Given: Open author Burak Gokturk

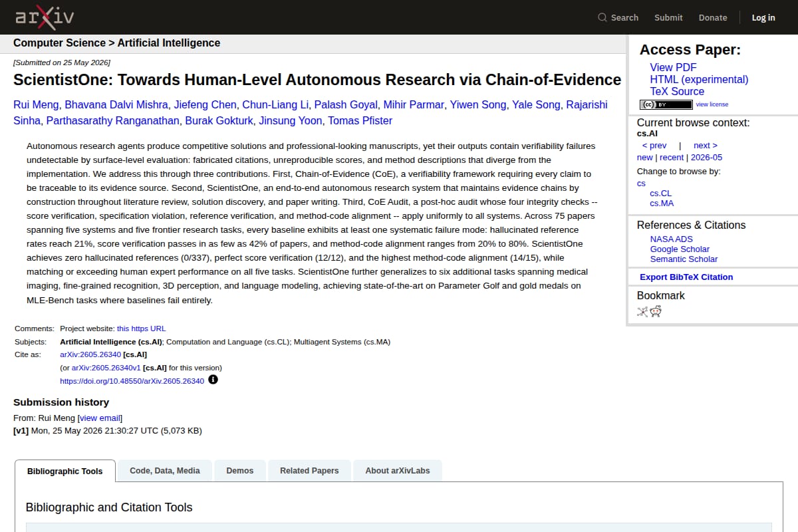Looking at the screenshot, I should [219, 121].
